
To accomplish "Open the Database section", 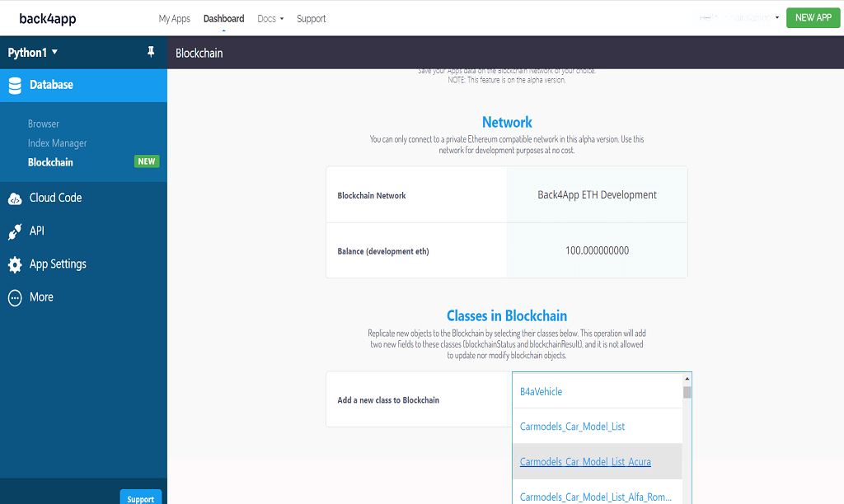I will point(83,85).
